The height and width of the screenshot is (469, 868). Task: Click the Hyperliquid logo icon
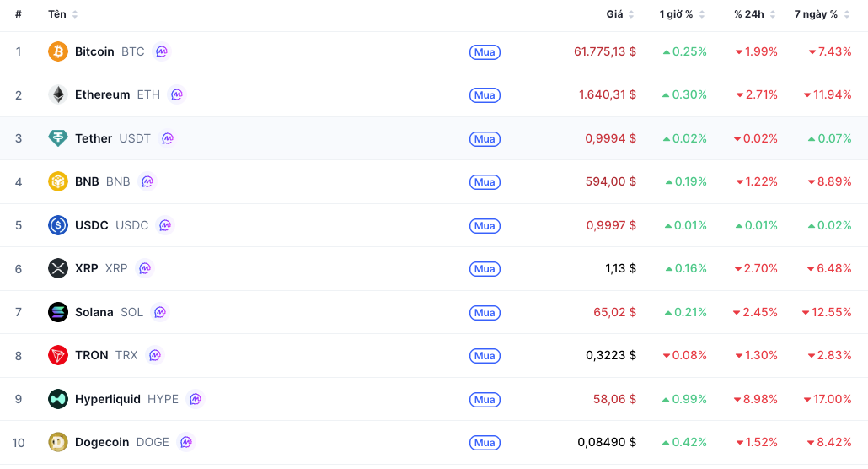[58, 399]
